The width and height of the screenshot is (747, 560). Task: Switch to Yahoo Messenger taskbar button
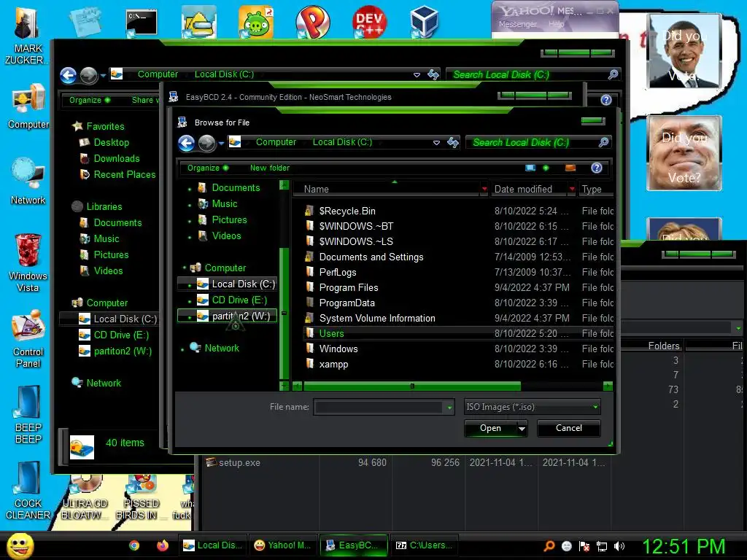(x=282, y=545)
